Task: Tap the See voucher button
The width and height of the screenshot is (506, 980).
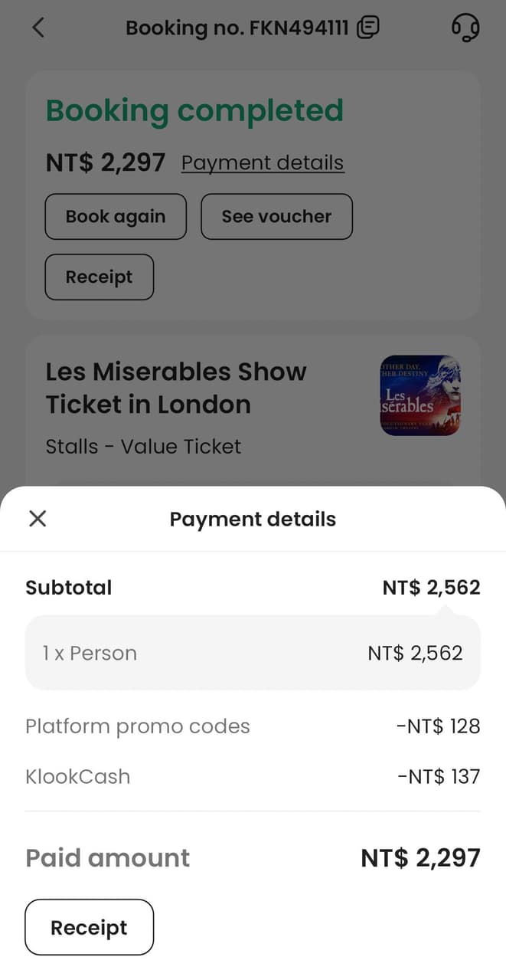Action: (276, 217)
